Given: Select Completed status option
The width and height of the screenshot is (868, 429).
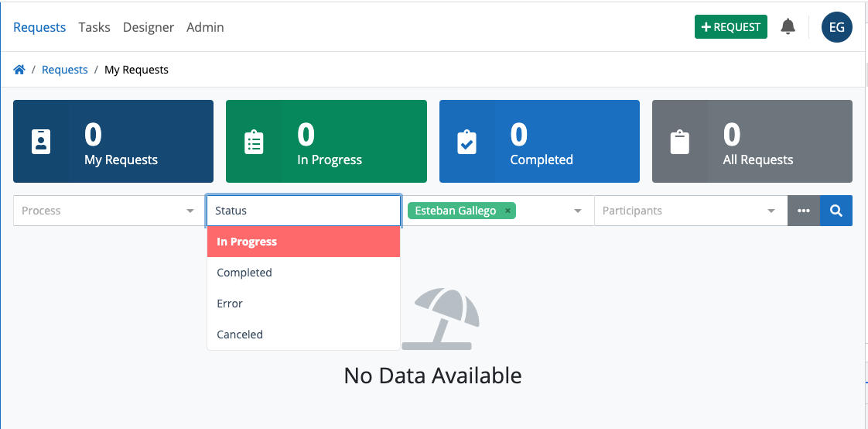Looking at the screenshot, I should click(303, 273).
